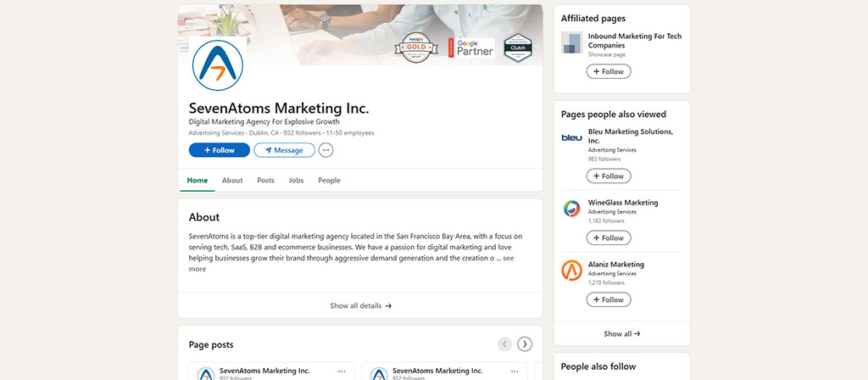Image resolution: width=868 pixels, height=380 pixels.
Task: Click Show all details link
Action: pos(360,305)
